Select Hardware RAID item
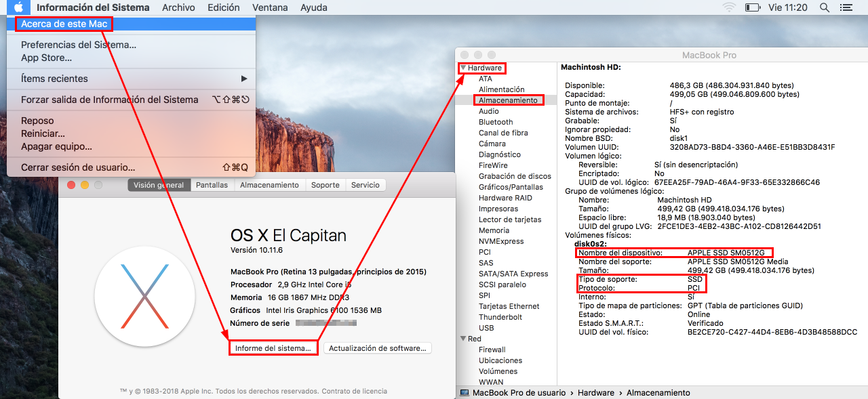 click(x=505, y=198)
